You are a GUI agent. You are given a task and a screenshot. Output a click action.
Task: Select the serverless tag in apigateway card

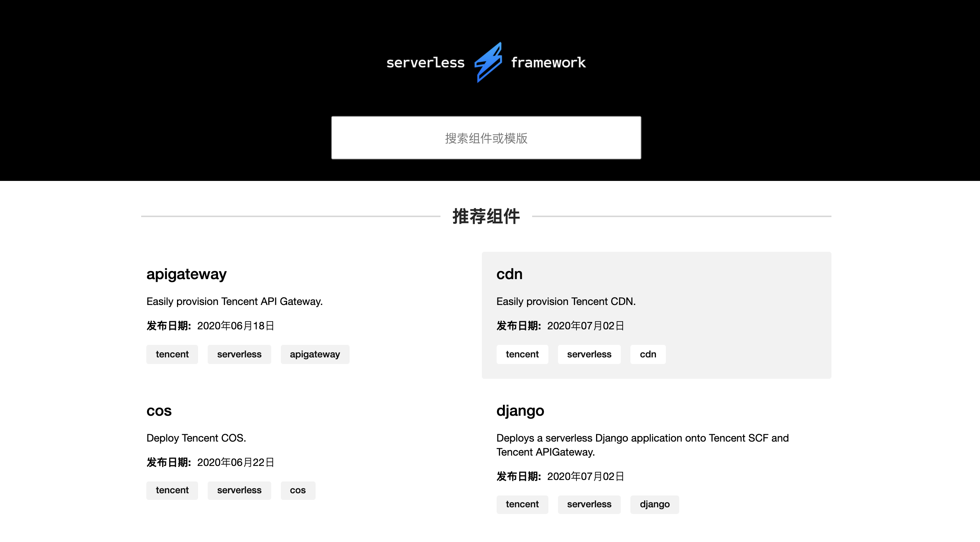click(239, 354)
